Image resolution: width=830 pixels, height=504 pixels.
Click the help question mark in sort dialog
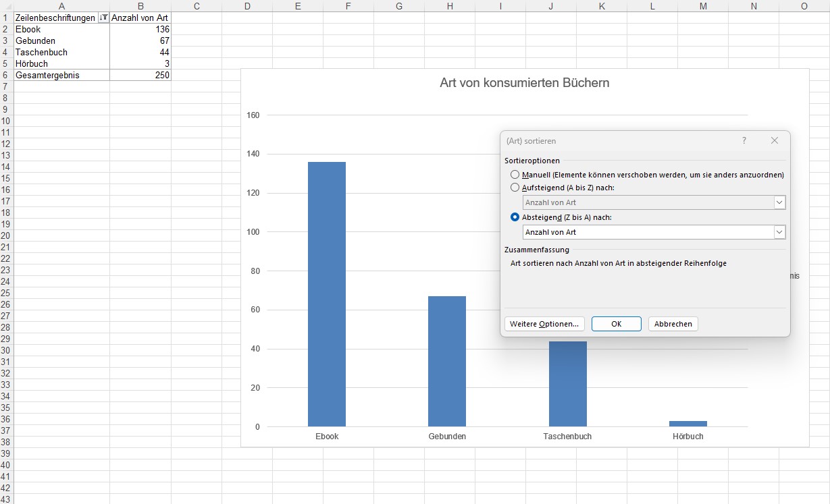[x=744, y=140]
